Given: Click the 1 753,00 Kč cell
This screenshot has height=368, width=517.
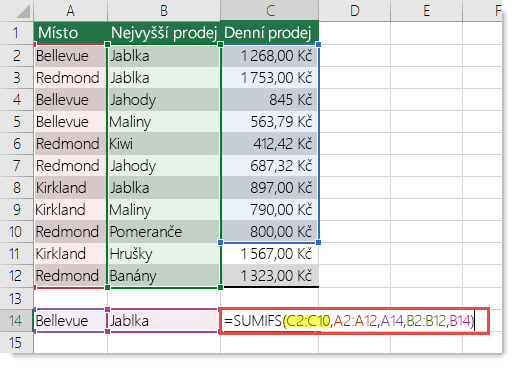Looking at the screenshot, I should (269, 78).
